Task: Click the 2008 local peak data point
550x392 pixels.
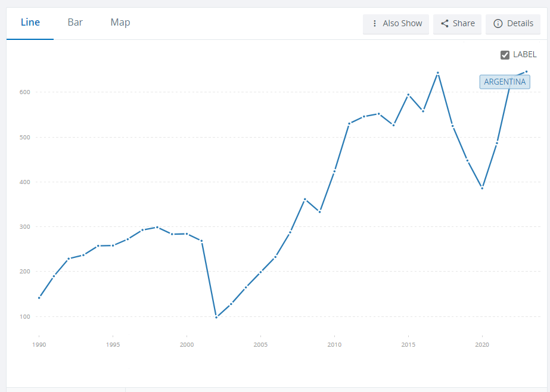Action: click(305, 200)
